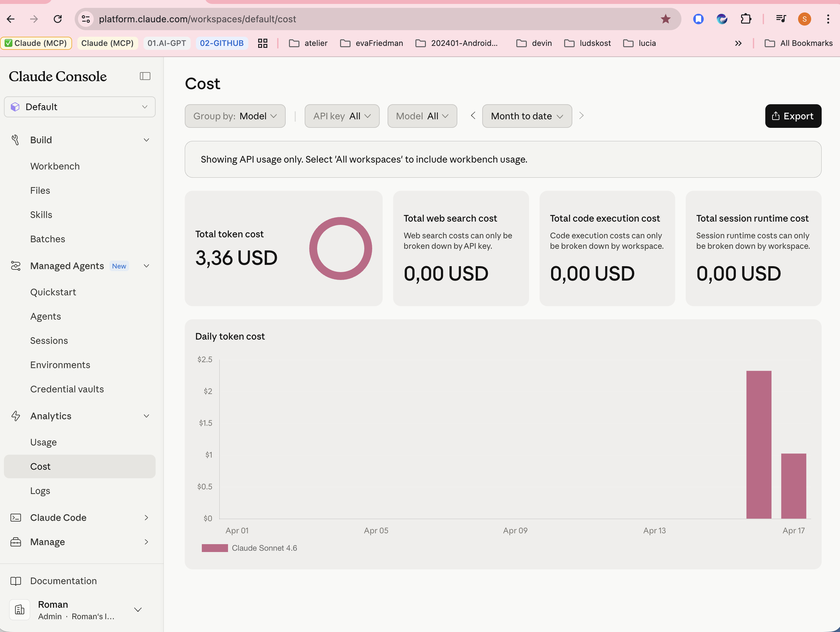Click the bookmark star icon

tap(665, 19)
